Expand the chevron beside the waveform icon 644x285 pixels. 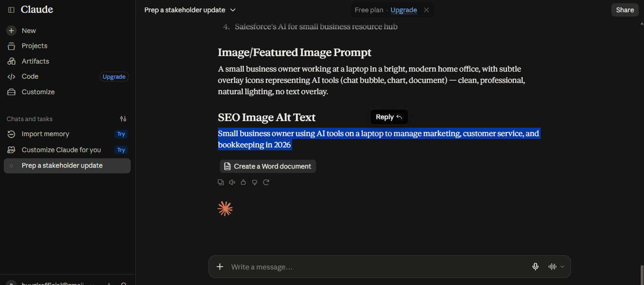[x=562, y=267]
